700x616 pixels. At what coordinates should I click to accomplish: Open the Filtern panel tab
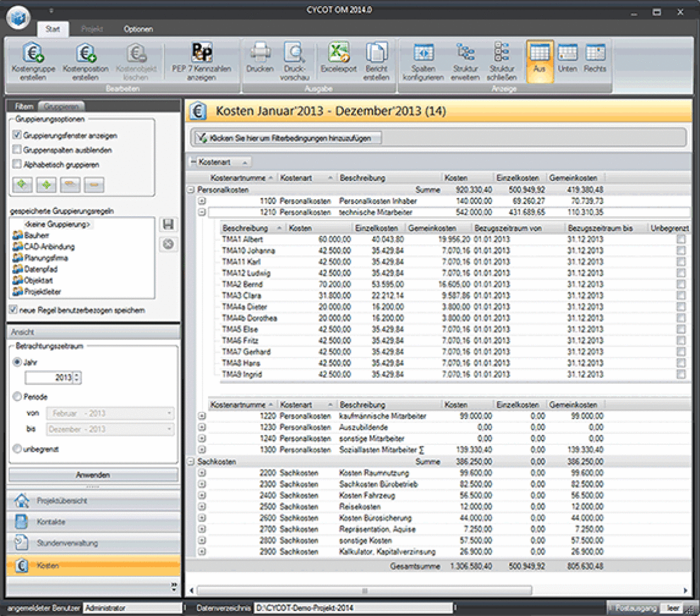pos(24,106)
